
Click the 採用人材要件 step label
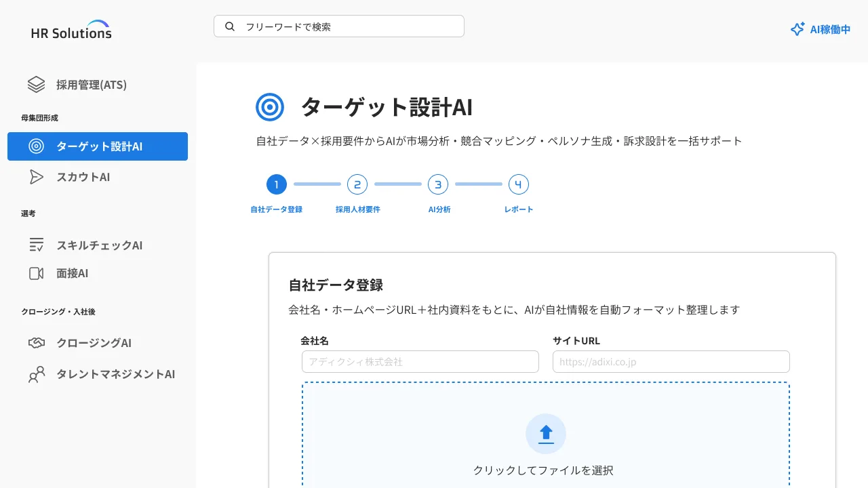(x=358, y=209)
